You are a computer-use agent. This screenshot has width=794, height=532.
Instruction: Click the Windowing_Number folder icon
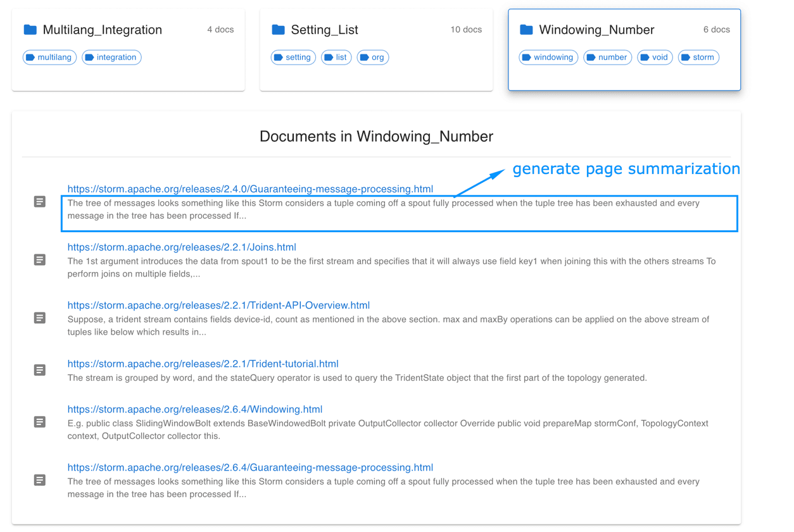pos(526,30)
